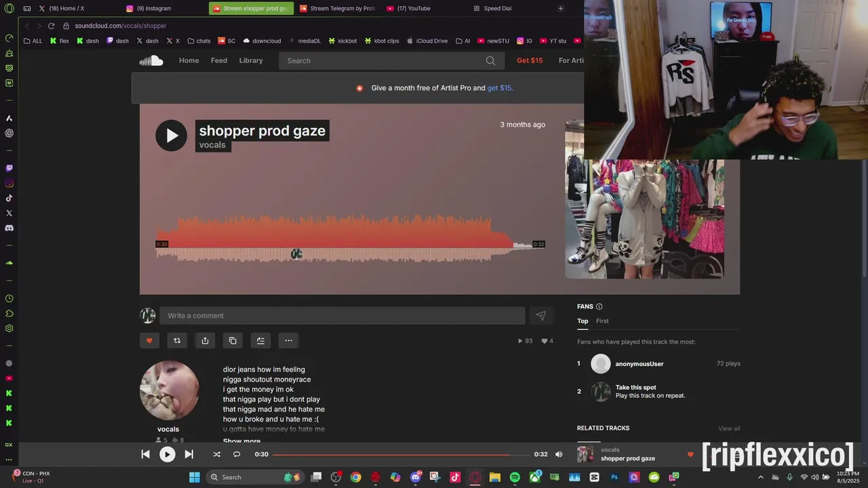Open the chats bookmarks folder
This screenshot has width=868, height=488.
pos(199,41)
